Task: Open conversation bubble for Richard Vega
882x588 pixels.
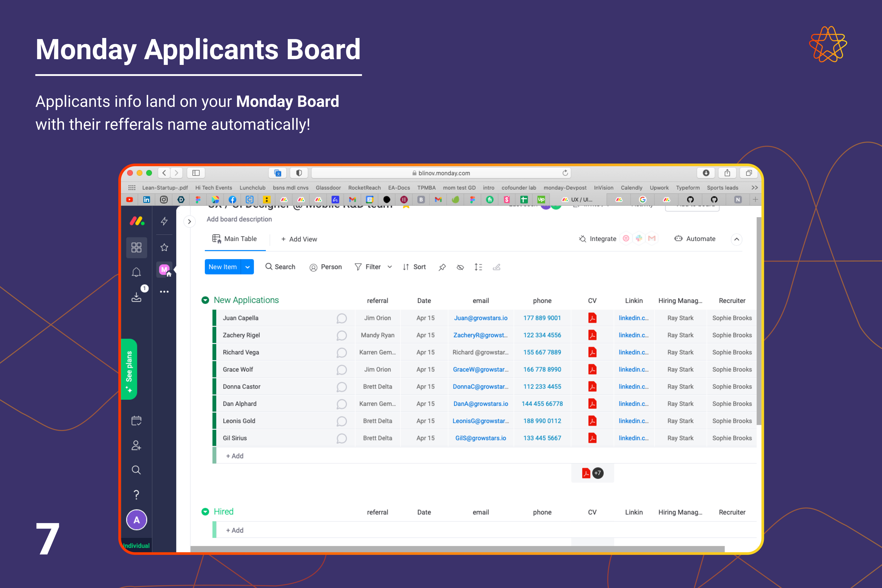Action: (x=341, y=352)
